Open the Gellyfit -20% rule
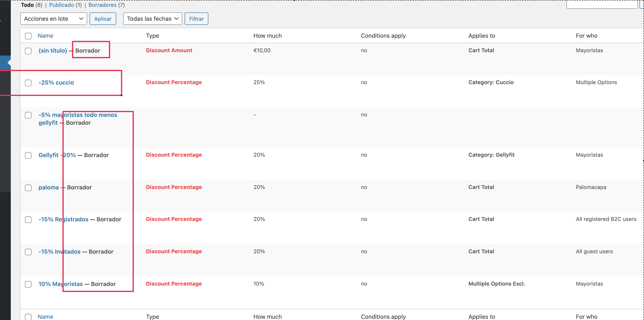The width and height of the screenshot is (644, 320). point(57,155)
